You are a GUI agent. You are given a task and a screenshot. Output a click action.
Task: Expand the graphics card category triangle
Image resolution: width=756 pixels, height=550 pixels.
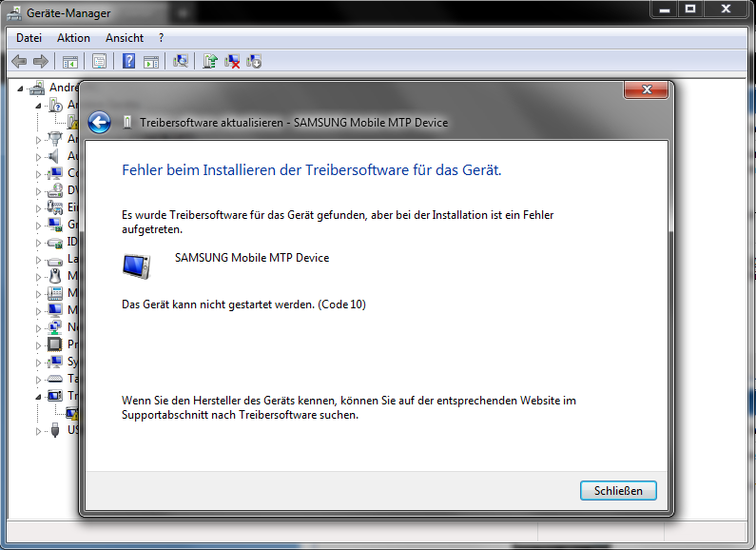39,226
